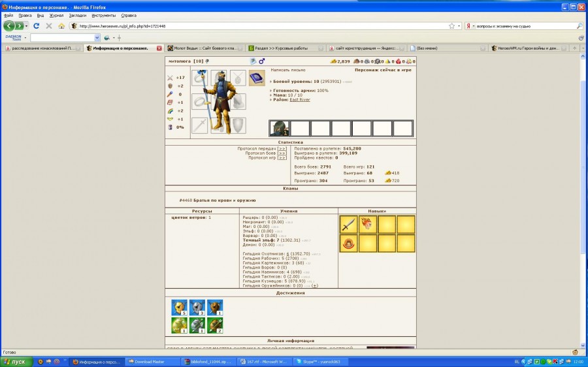The height and width of the screenshot is (367, 588).
Task: Click the green orb achievement icon
Action: 179,325
